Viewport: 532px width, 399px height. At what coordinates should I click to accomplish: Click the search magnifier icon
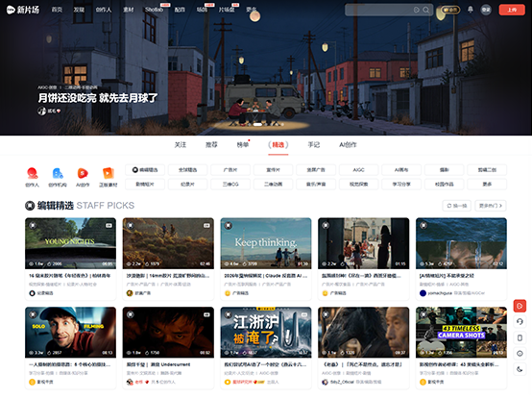pyautogui.click(x=425, y=10)
